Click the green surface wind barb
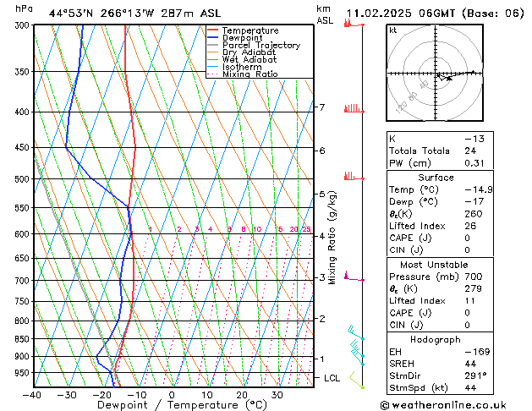This screenshot has width=532, height=411. 357,380
